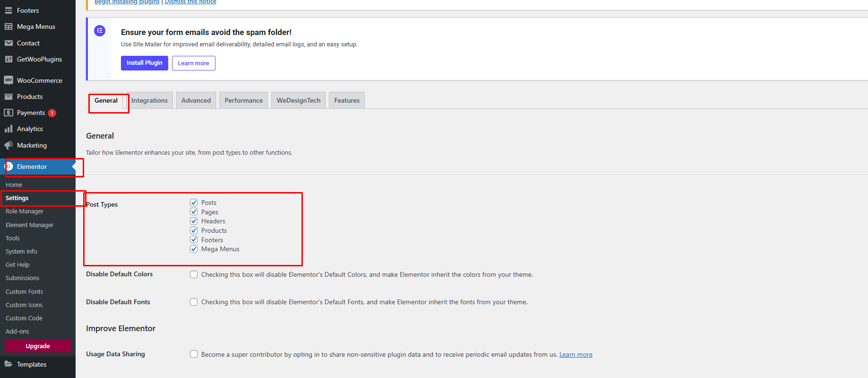
Task: Click the Elementor logo icon in sidebar
Action: tap(9, 167)
